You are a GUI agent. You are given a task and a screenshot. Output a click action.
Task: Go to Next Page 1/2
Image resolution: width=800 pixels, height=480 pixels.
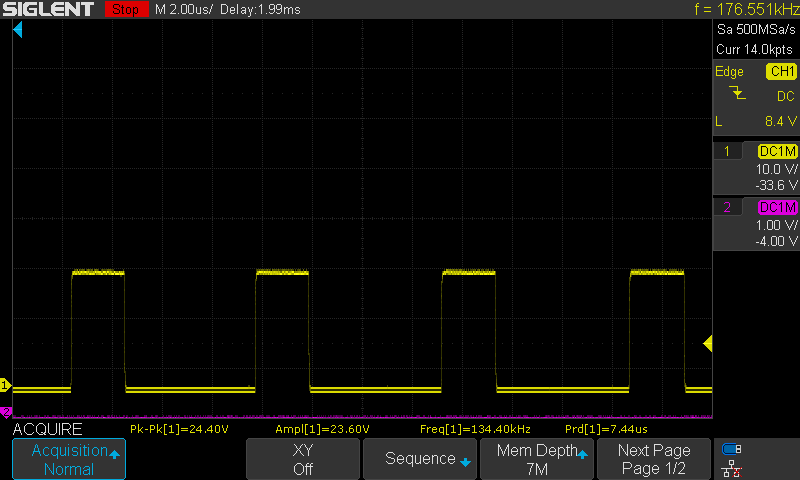(654, 459)
